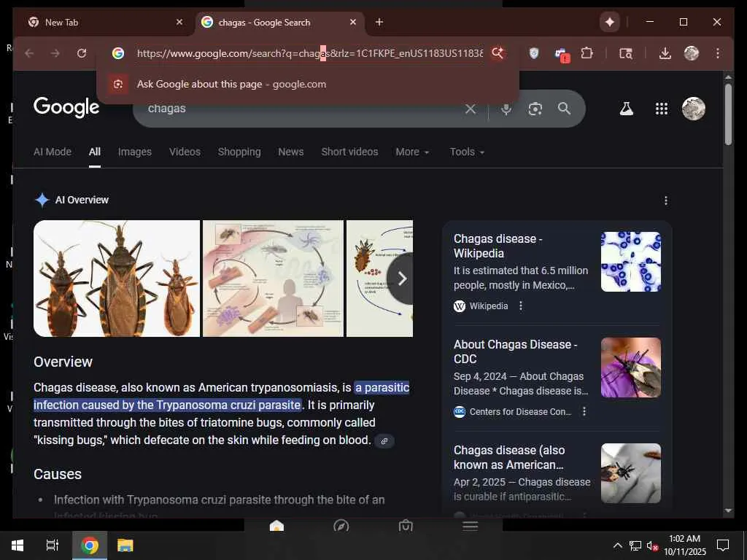This screenshot has height=560, width=747.
Task: Expand the More dropdown
Action: coord(413,152)
